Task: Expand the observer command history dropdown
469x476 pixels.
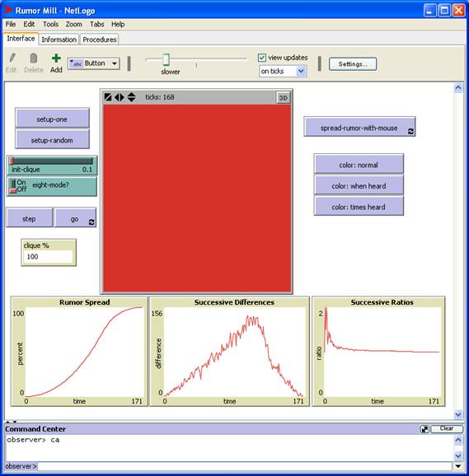Action: click(x=458, y=466)
